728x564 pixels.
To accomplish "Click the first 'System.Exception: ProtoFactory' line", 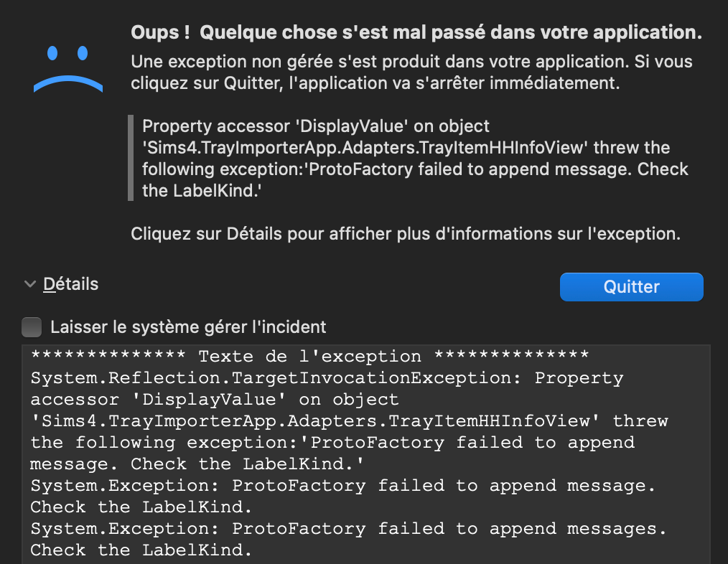I will 343,486.
